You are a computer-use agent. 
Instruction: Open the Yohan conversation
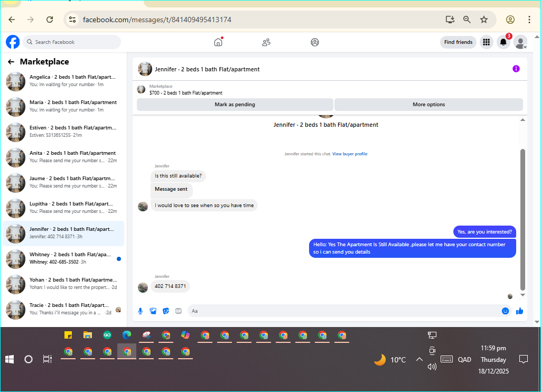point(63,284)
